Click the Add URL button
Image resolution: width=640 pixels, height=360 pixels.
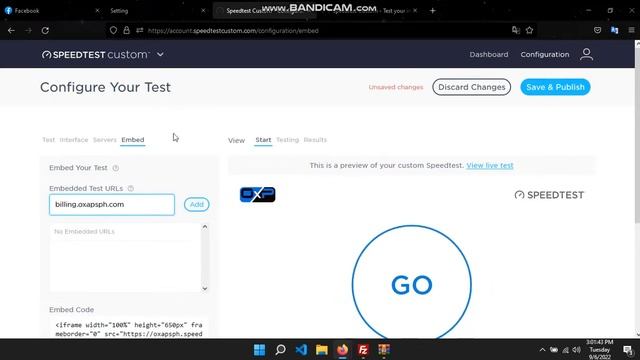click(x=196, y=204)
